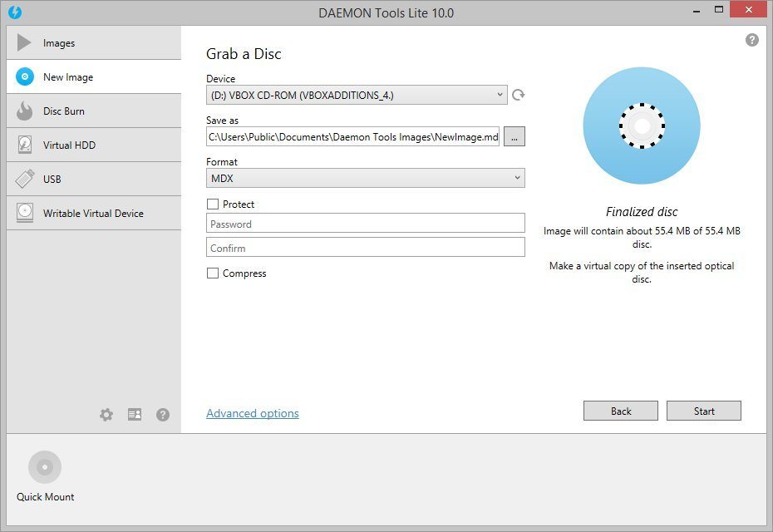This screenshot has width=773, height=532.
Task: Open the license information icon
Action: 135,414
